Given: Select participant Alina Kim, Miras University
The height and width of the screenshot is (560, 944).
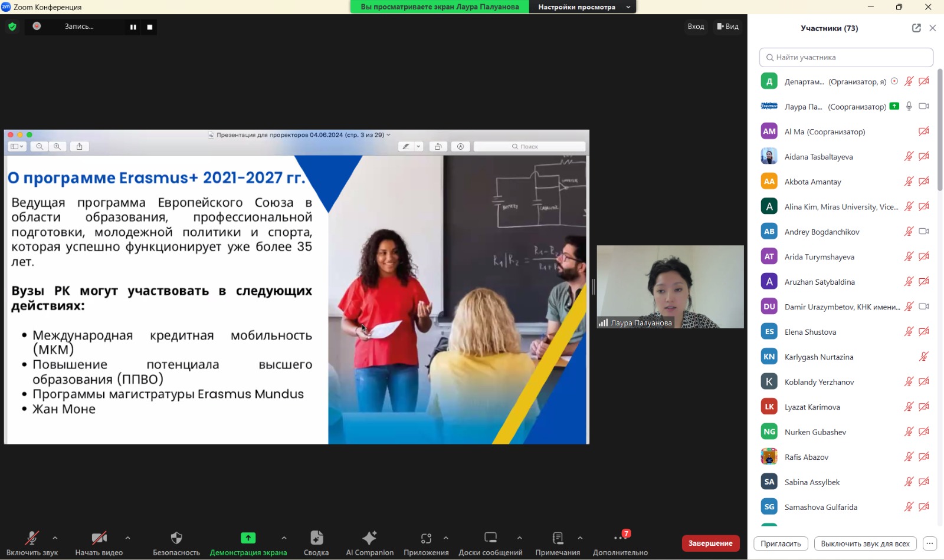Looking at the screenshot, I should pyautogui.click(x=845, y=206).
